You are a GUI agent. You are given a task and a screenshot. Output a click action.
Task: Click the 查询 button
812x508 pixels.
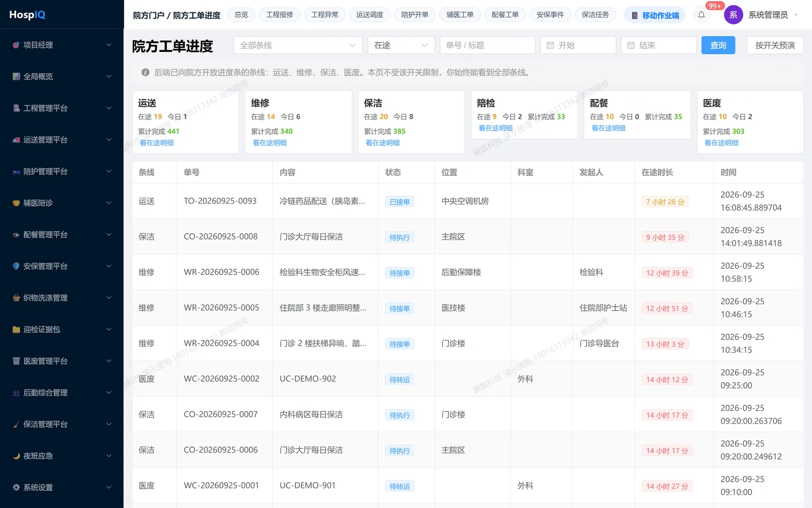[718, 45]
